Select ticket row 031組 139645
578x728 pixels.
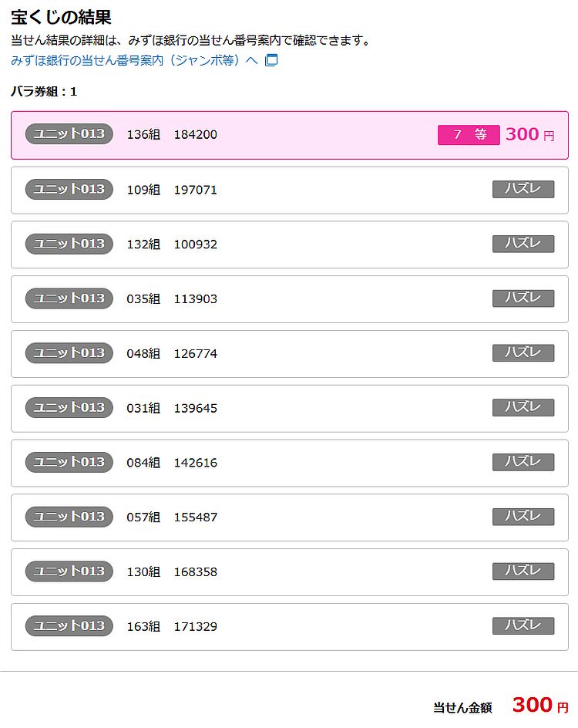pos(289,408)
